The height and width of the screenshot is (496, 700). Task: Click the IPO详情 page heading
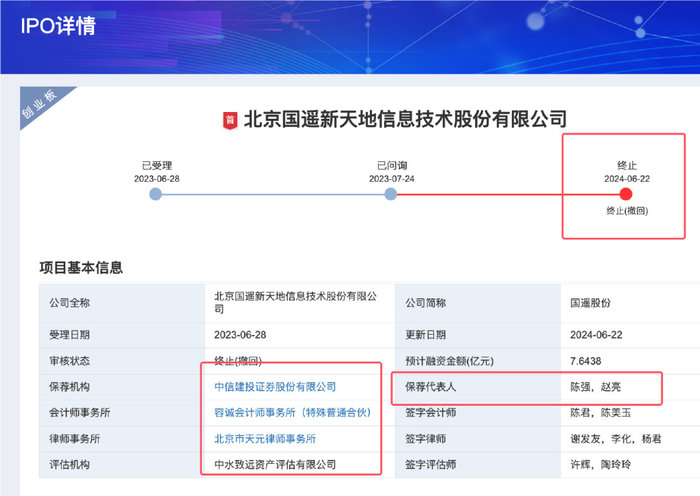[58, 26]
